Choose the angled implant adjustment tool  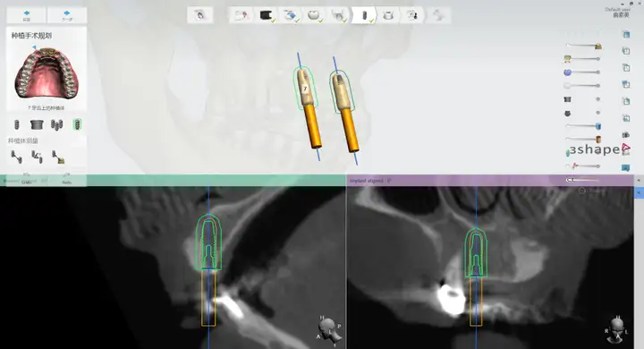[x=37, y=157]
